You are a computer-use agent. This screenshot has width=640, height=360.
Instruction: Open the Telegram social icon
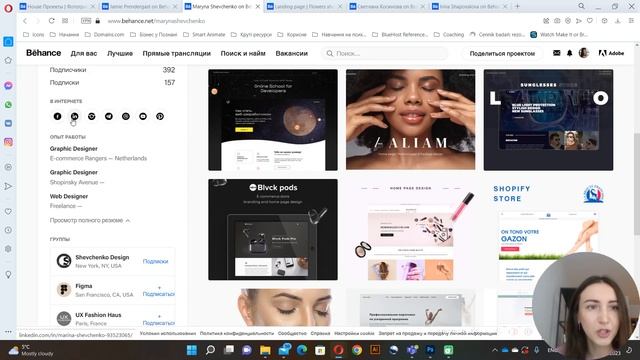click(x=109, y=116)
